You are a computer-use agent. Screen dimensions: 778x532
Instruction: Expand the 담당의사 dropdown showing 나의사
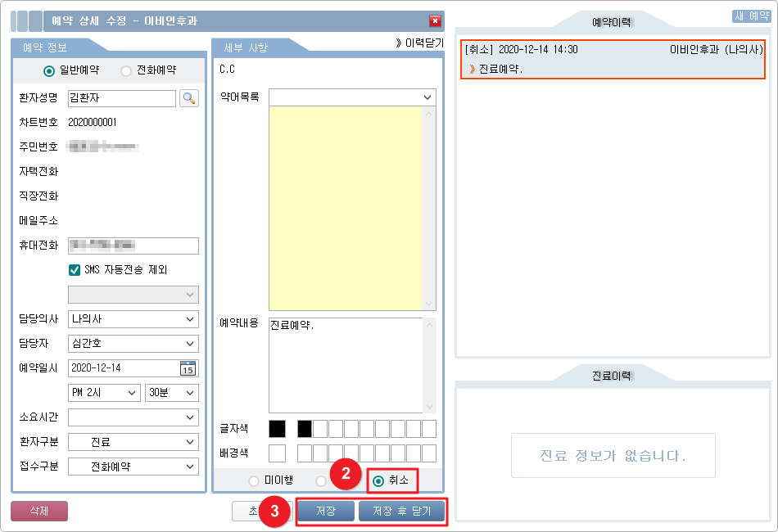point(133,319)
